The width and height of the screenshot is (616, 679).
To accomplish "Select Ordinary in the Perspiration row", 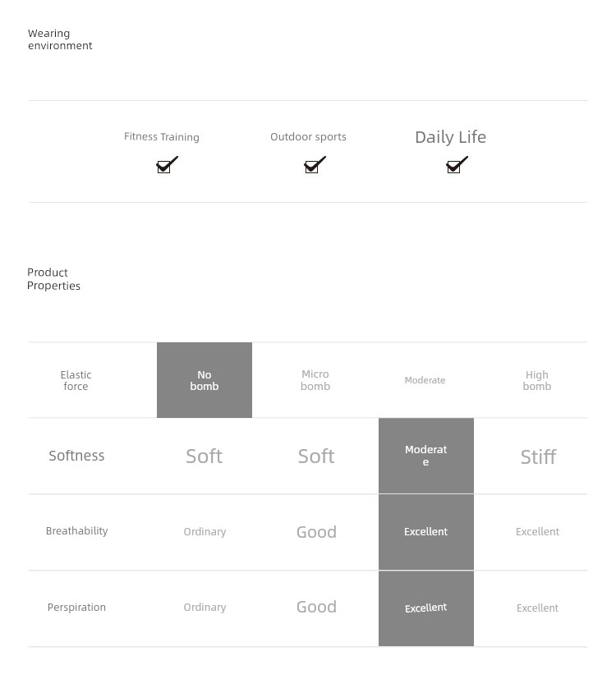I will pyautogui.click(x=205, y=608).
